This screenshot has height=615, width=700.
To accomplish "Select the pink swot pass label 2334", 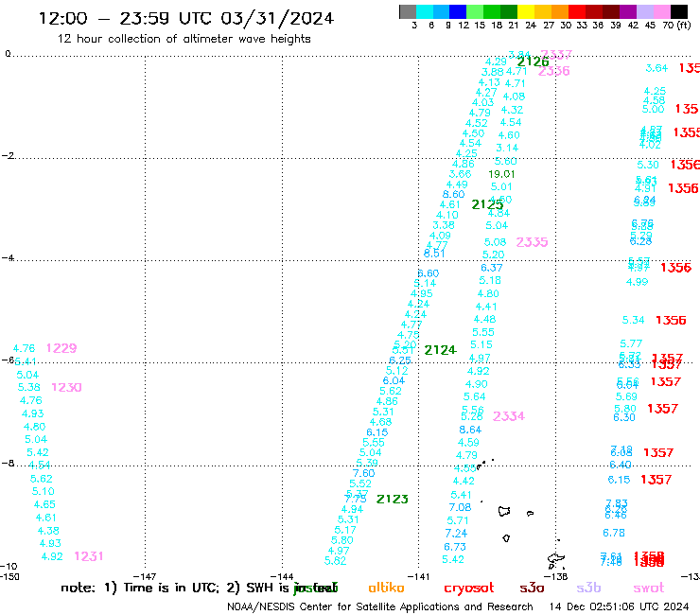I will 509,416.
